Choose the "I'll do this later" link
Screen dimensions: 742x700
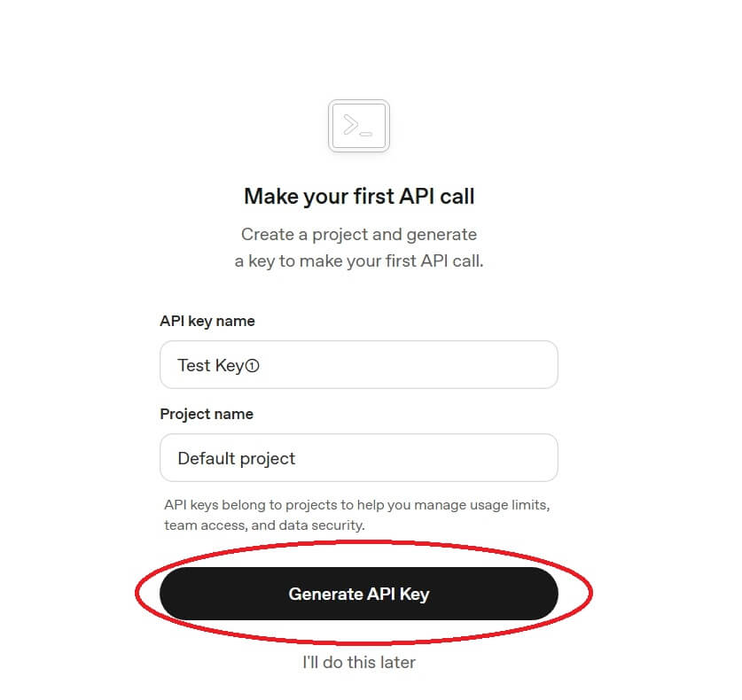pos(358,662)
